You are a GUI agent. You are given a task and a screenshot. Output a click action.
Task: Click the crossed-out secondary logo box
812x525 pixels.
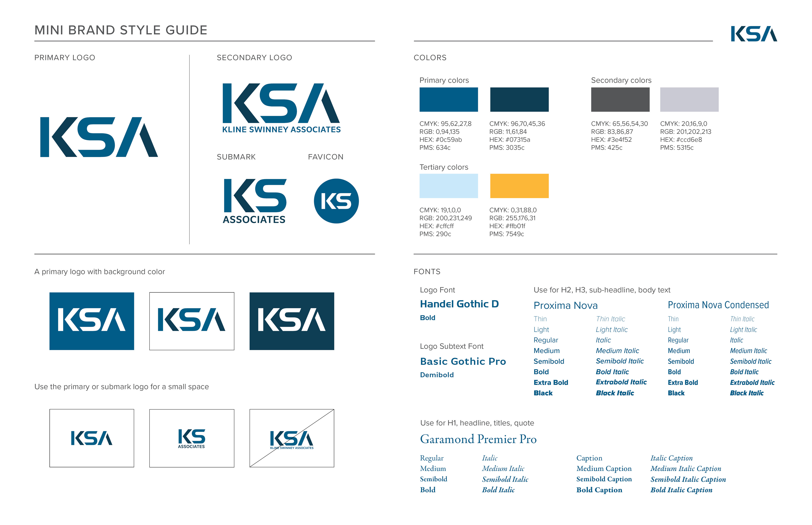tap(291, 438)
